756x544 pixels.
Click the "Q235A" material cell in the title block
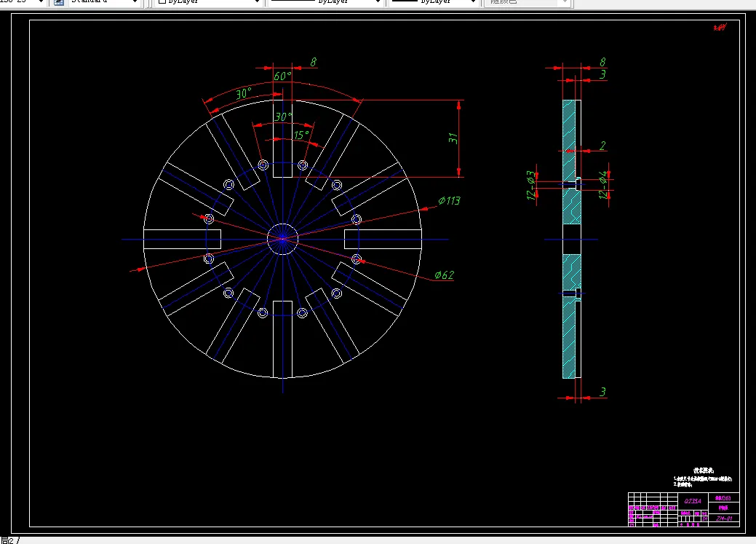click(x=693, y=501)
